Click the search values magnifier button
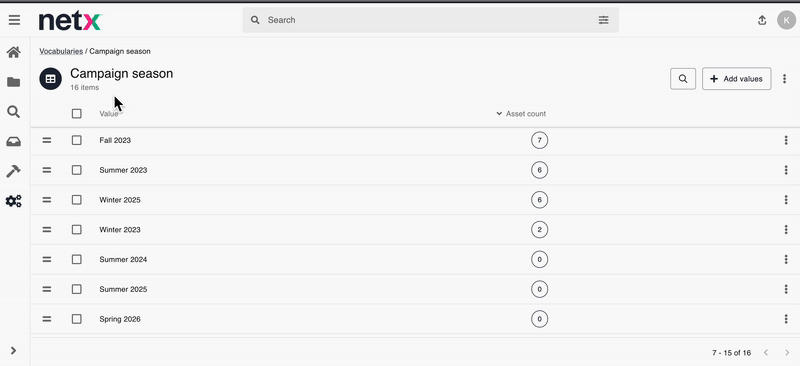 point(683,79)
